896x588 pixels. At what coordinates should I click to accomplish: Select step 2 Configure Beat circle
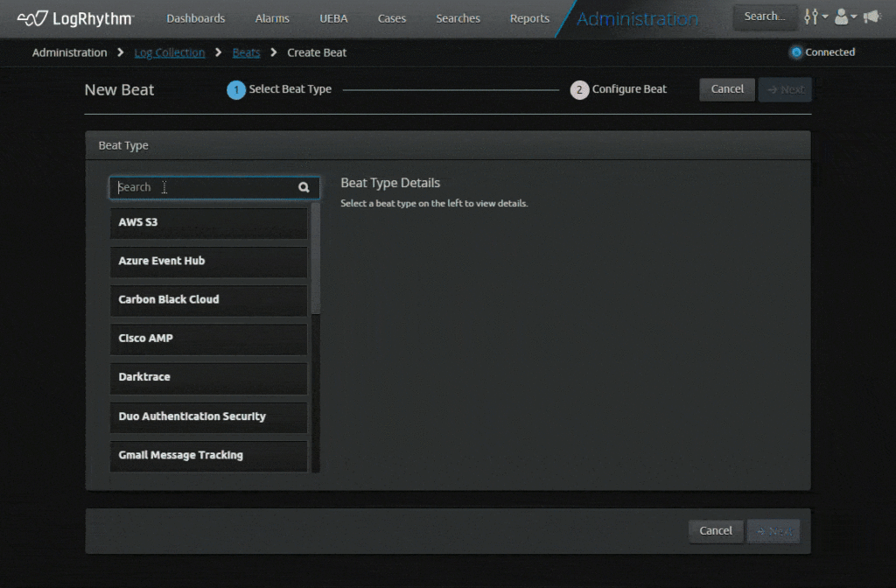pos(579,89)
